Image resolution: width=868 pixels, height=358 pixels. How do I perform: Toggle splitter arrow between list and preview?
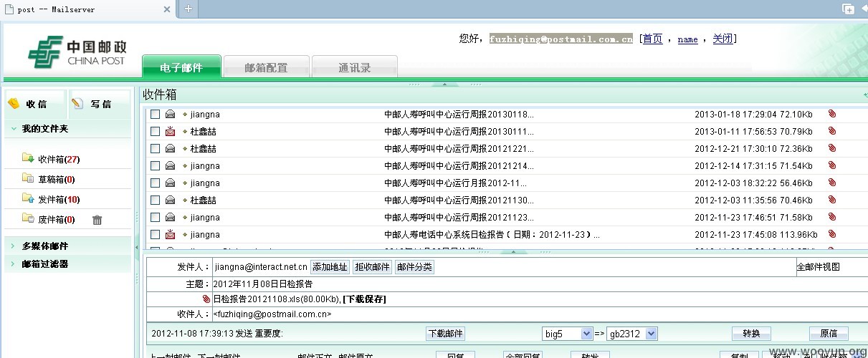coord(515,251)
